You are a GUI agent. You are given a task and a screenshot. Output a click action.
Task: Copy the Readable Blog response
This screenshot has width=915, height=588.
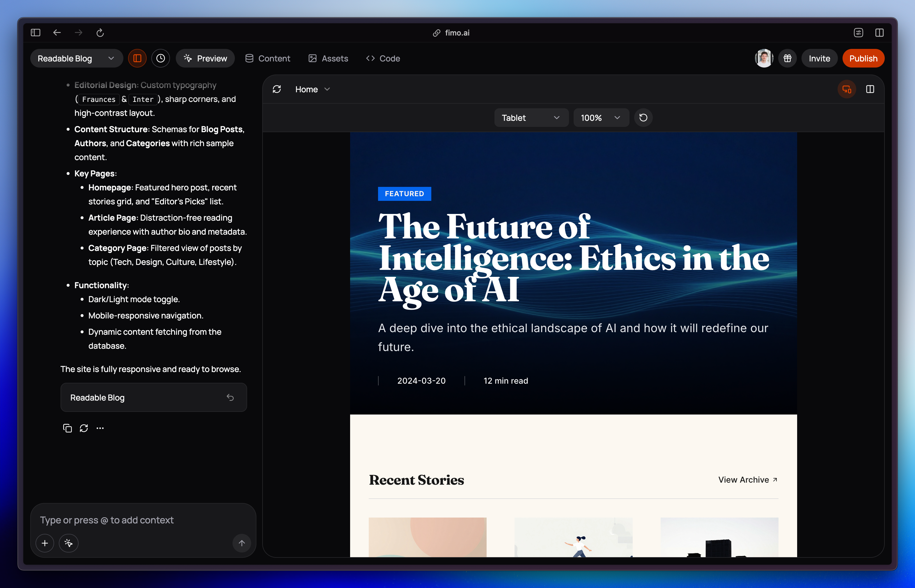[68, 428]
